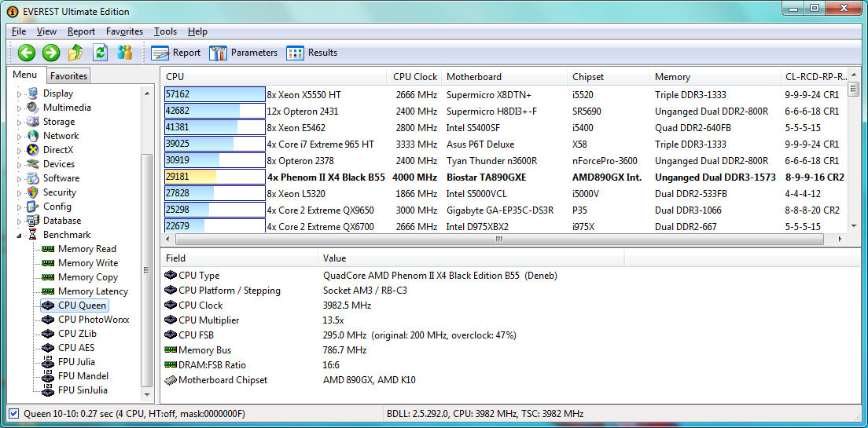The height and width of the screenshot is (428, 868).
Task: Expand the Display tree node
Action: (x=20, y=94)
